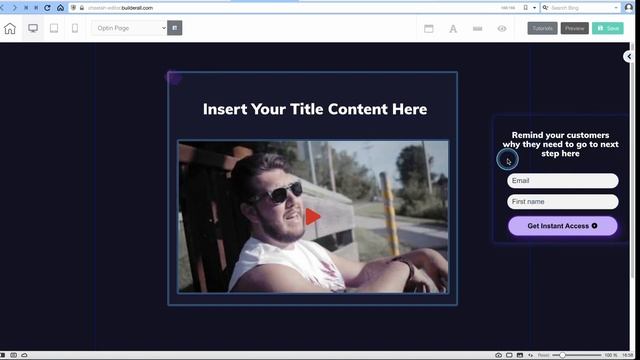Open the user profile icon

click(629, 8)
